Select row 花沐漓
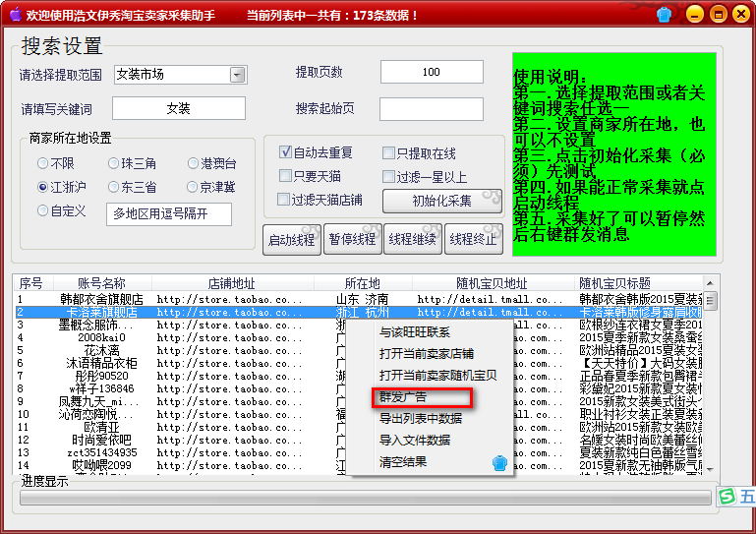 point(359,350)
